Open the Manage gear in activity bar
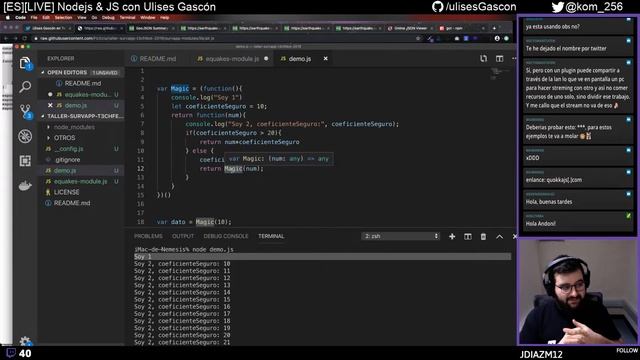The width and height of the screenshot is (640, 360). pyautogui.click(x=25, y=341)
